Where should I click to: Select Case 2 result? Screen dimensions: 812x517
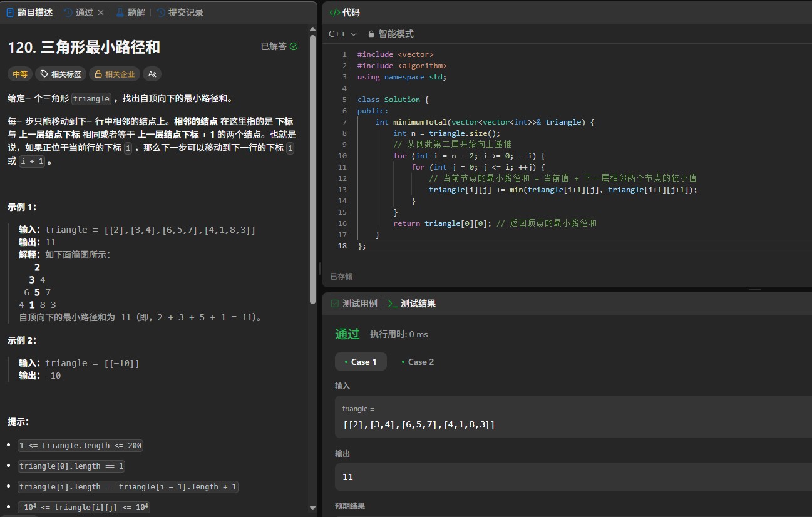click(x=418, y=362)
